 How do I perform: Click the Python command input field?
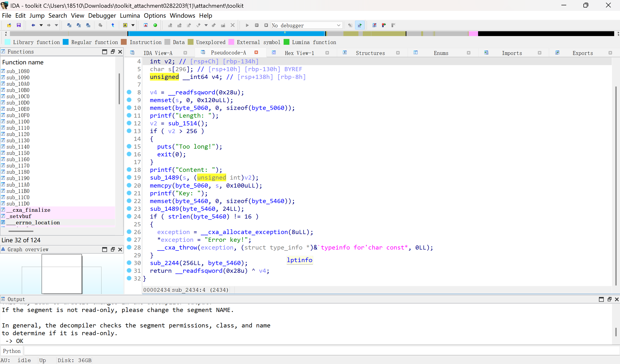pyautogui.click(x=322, y=351)
